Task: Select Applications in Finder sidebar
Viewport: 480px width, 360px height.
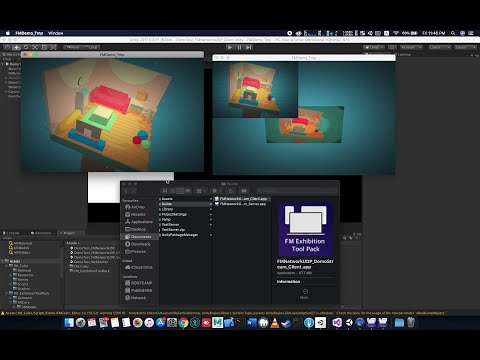Action: tap(139, 222)
